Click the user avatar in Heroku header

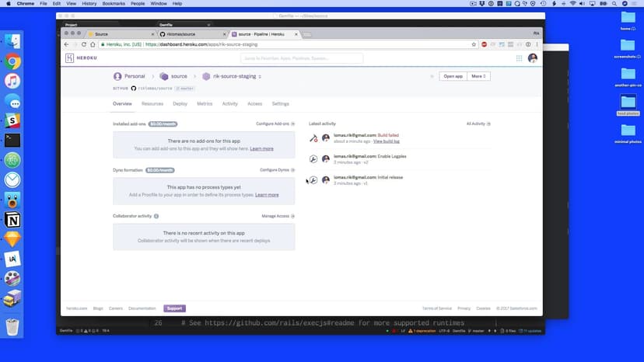tap(532, 58)
